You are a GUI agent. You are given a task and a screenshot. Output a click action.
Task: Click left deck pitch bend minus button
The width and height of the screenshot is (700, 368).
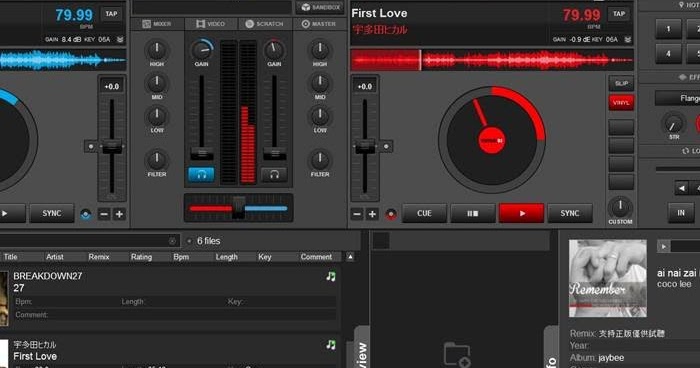(x=104, y=214)
